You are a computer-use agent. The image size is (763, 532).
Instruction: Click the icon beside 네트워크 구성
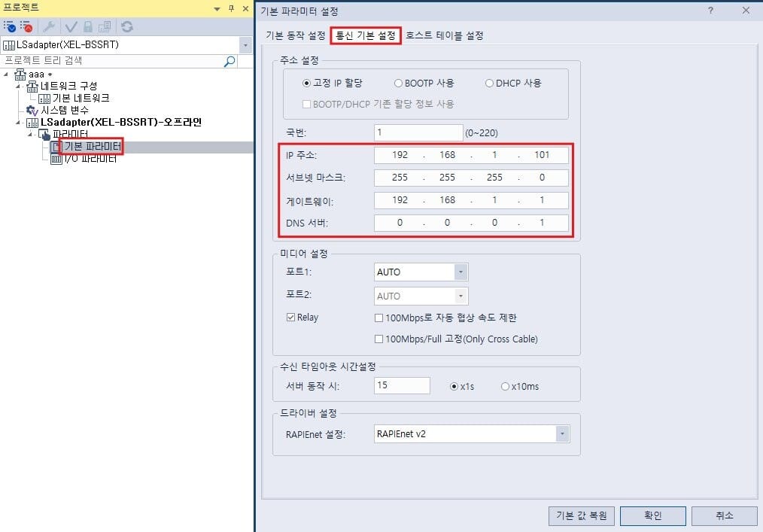point(32,87)
